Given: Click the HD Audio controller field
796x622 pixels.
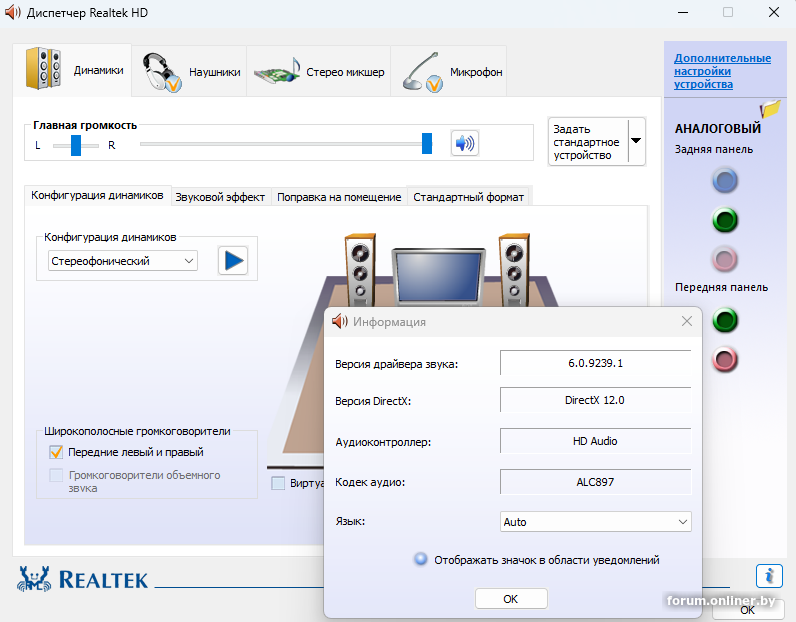Looking at the screenshot, I should tap(595, 441).
